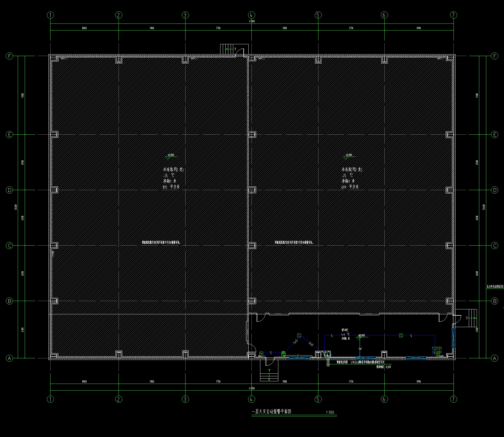504x437 pixels.
Task: Click the manual alarm device symbol beside the bottom entrance door
Action: click(261, 353)
